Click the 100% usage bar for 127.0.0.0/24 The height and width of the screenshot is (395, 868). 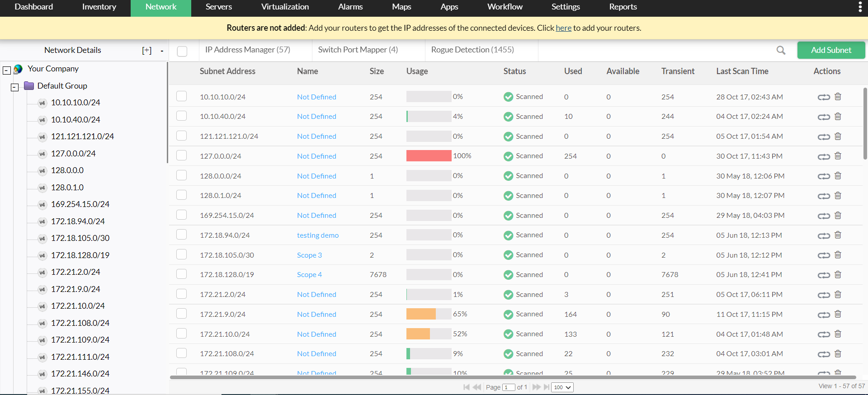coord(429,156)
